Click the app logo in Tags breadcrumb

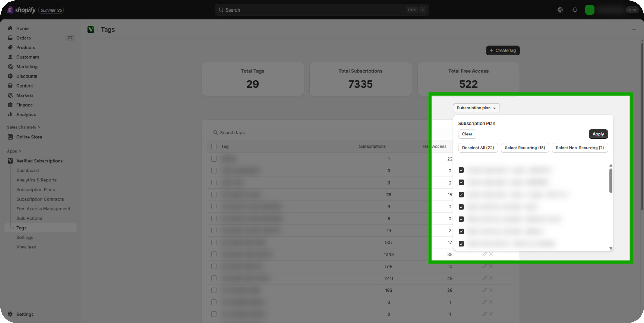91,30
